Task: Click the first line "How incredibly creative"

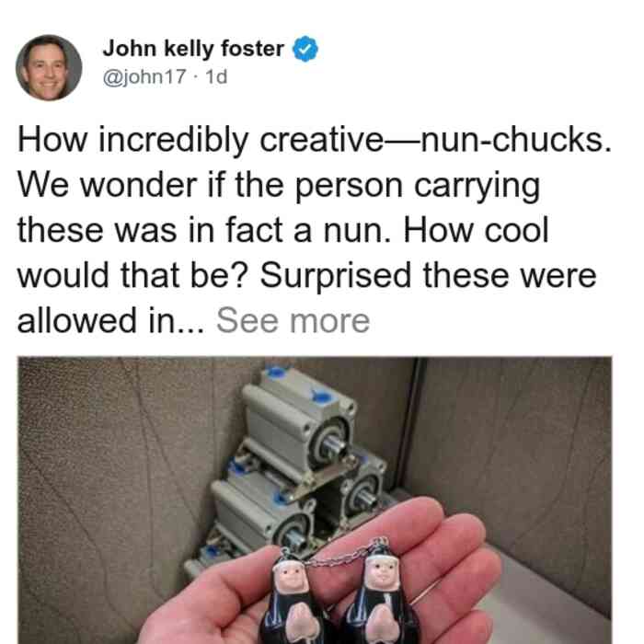Action: (200, 140)
